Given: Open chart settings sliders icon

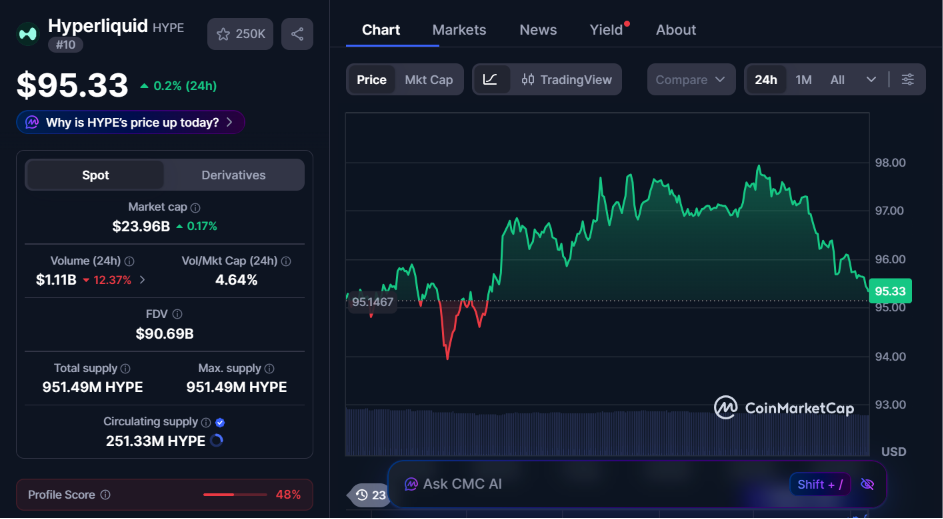Looking at the screenshot, I should (908, 79).
